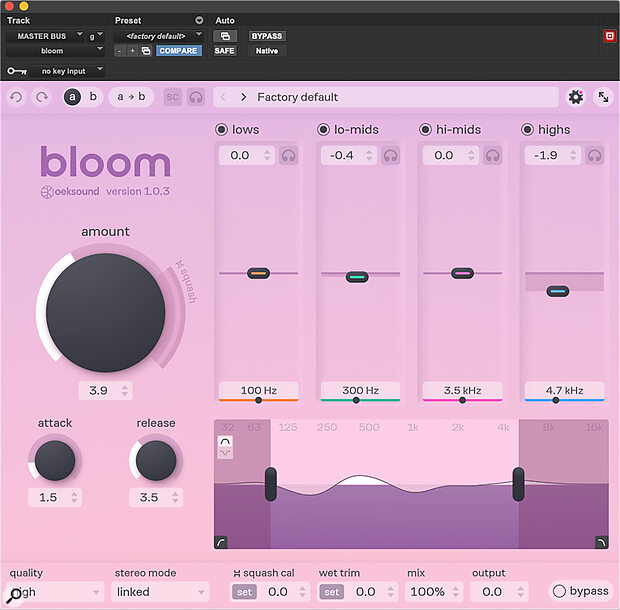Click the COMPARE button
This screenshot has height=610, width=620.
click(178, 51)
